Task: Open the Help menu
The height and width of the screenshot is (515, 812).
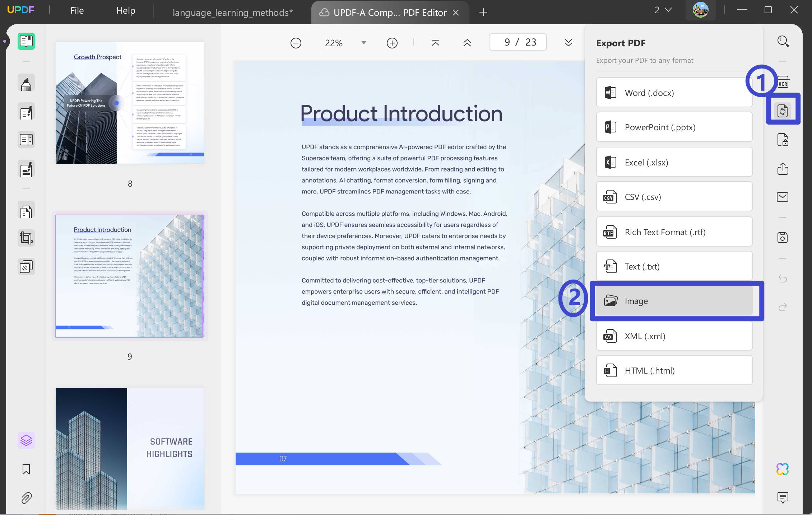Action: point(125,10)
